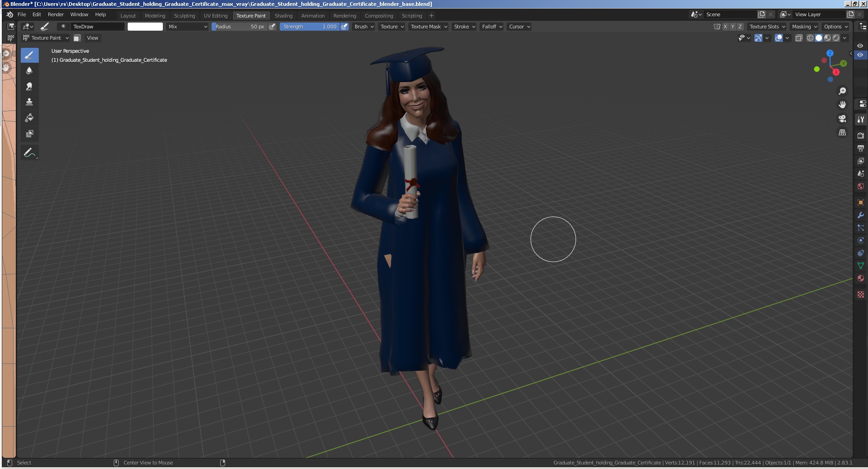Open the shading options dropdown arrow
This screenshot has height=469, width=868.
[845, 38]
